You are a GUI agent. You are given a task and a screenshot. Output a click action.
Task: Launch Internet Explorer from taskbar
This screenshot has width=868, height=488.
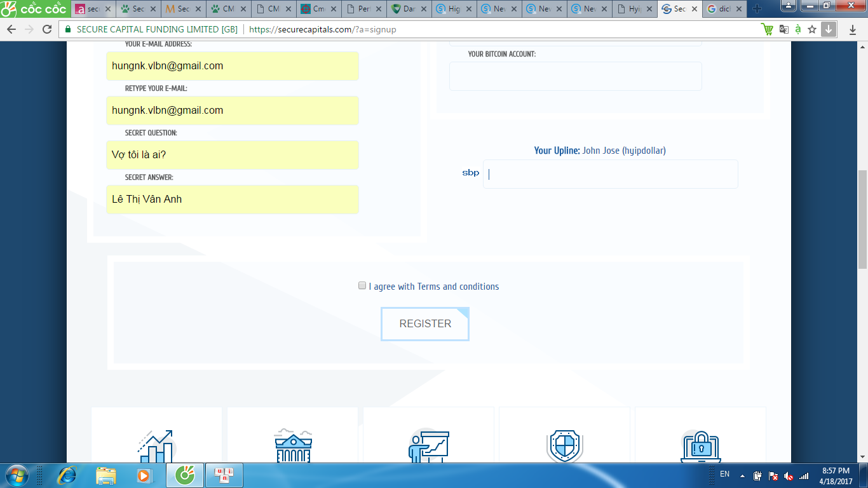(x=67, y=475)
